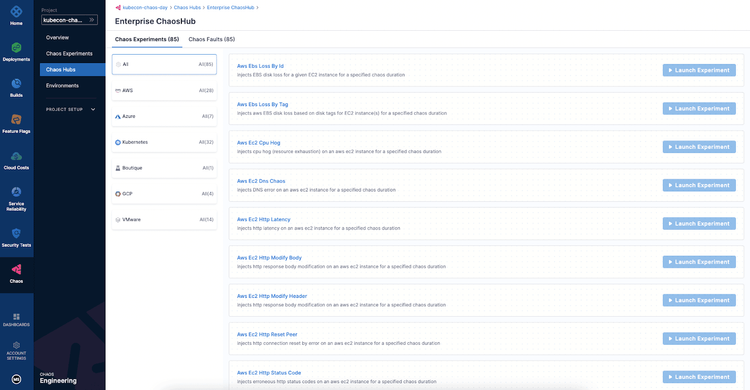Switch to Chaos Experiments (85) tab

pos(147,39)
